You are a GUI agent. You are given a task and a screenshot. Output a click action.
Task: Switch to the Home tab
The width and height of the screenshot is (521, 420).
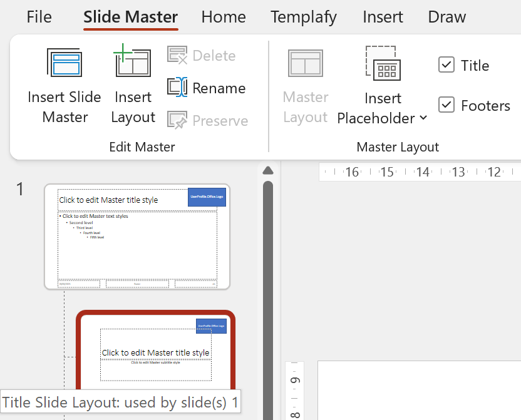click(224, 17)
